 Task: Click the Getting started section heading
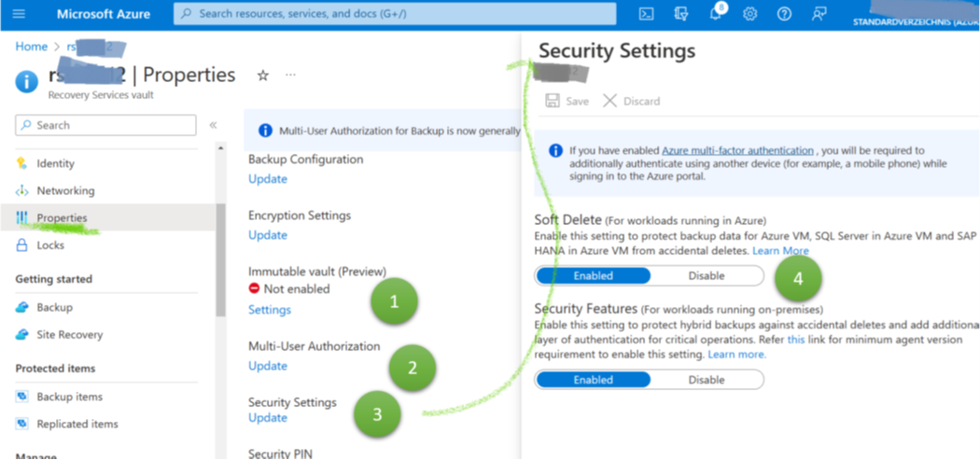54,279
